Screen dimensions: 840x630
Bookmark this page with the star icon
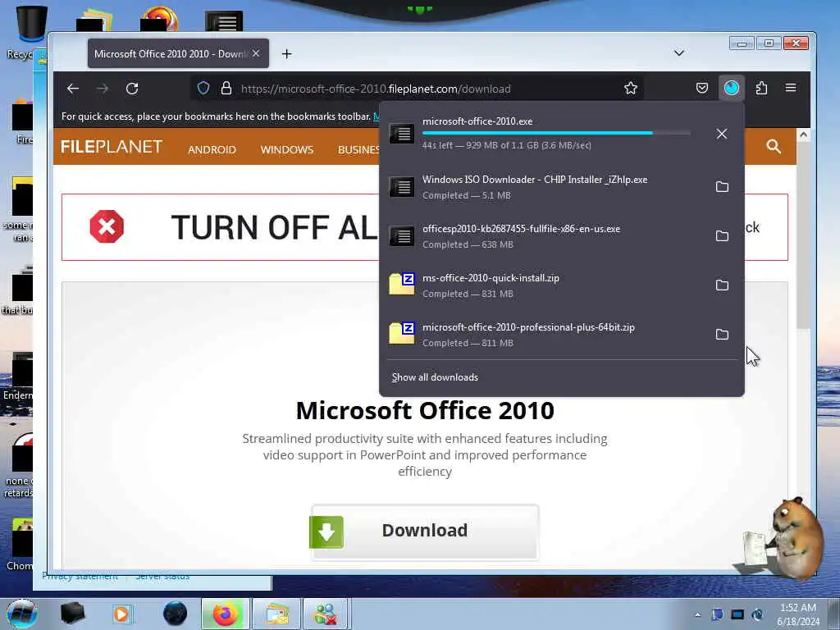[631, 88]
